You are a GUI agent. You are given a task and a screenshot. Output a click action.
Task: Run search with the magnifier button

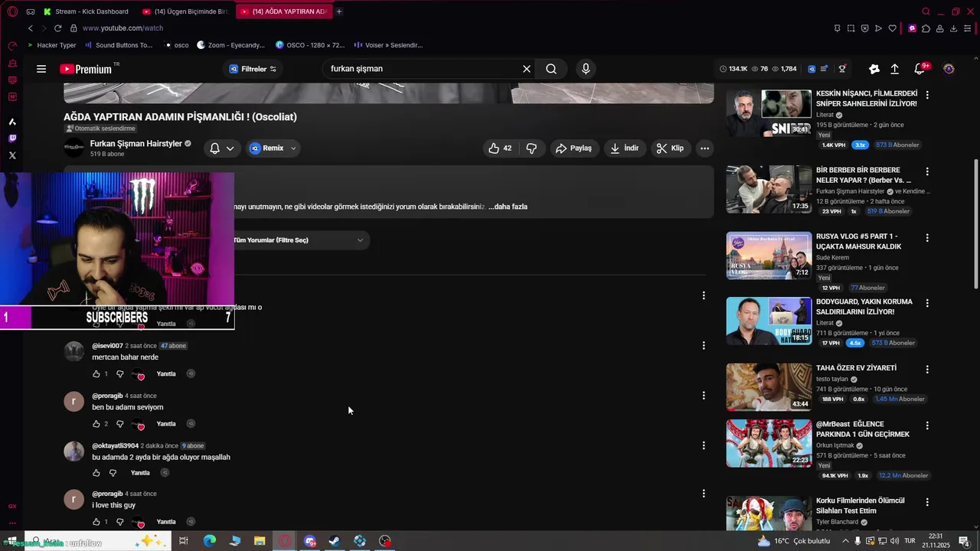point(551,69)
